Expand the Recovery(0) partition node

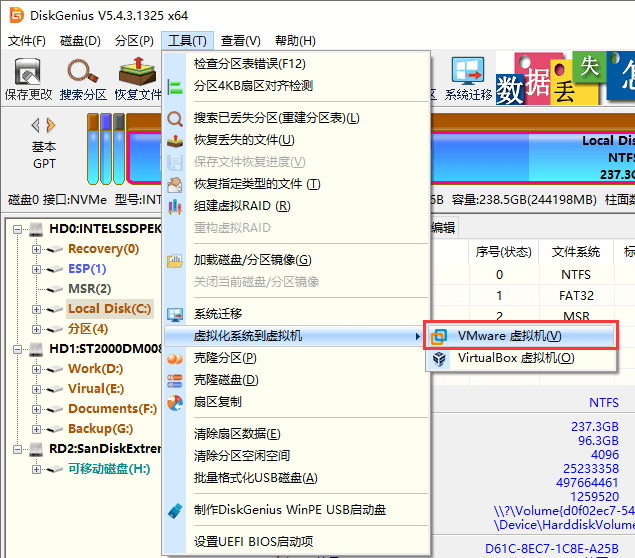(x=36, y=249)
